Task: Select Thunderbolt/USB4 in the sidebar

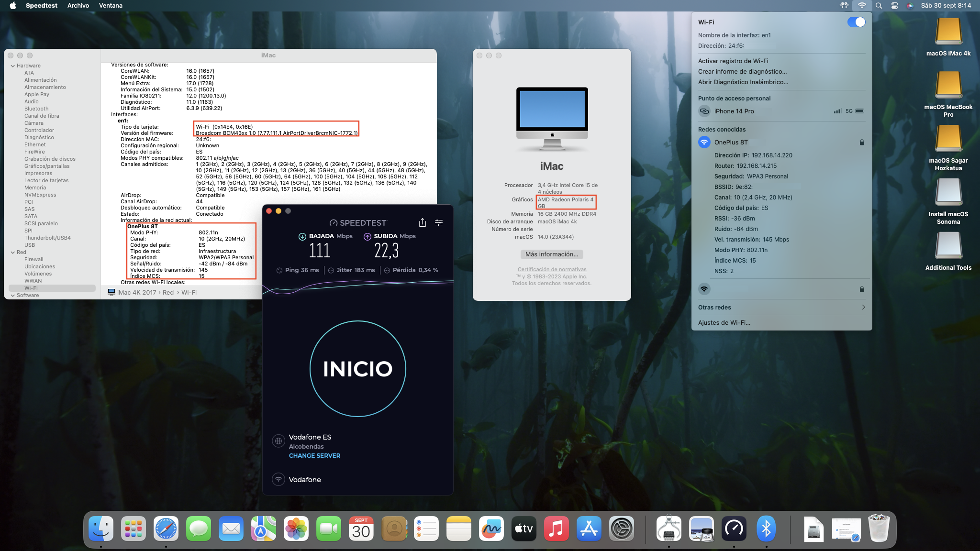Action: coord(47,238)
